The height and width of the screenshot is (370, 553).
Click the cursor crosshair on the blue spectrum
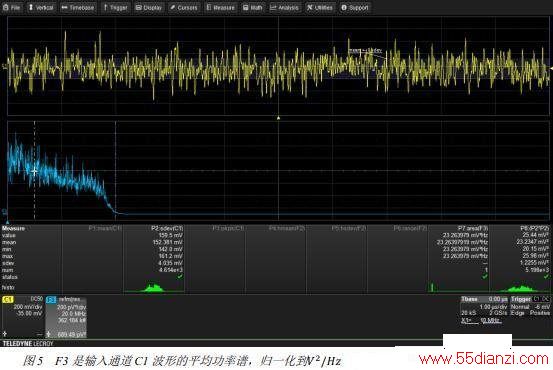click(x=34, y=172)
